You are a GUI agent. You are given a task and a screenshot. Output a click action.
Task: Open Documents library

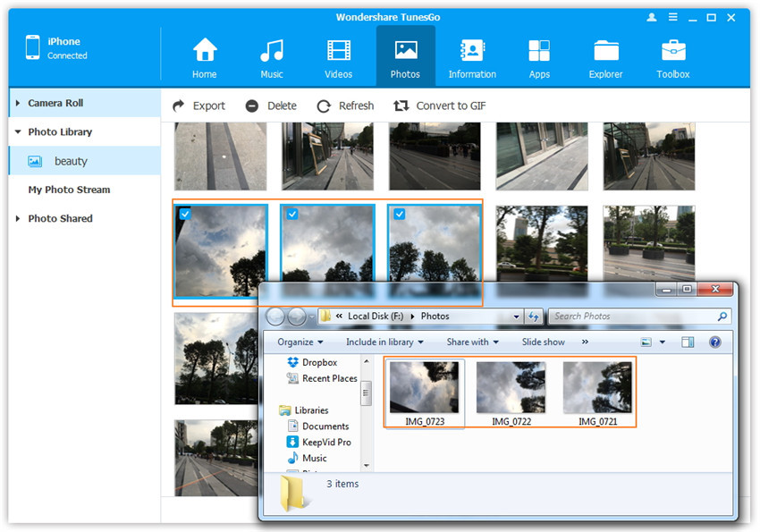(318, 426)
